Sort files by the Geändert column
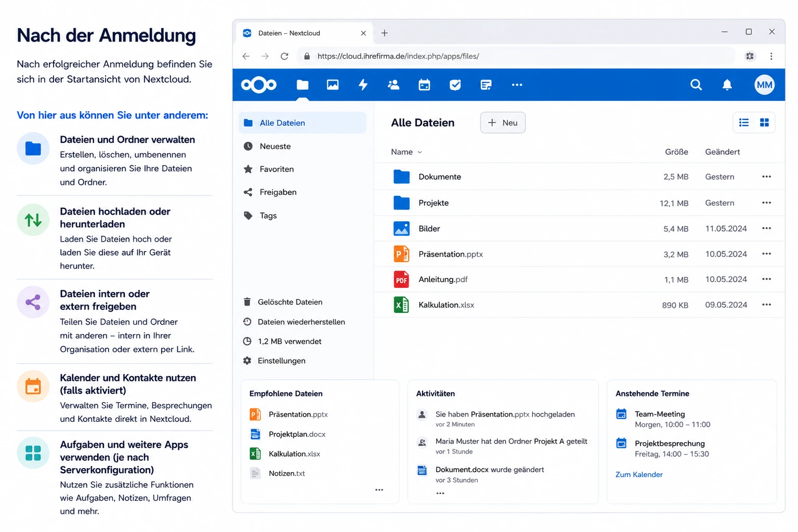The height and width of the screenshot is (532, 798). [x=722, y=152]
